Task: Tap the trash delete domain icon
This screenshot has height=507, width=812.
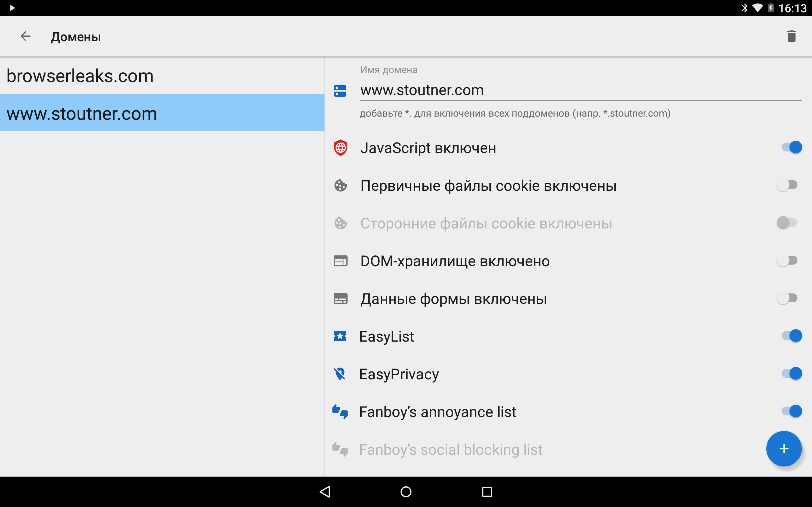Action: [x=791, y=36]
